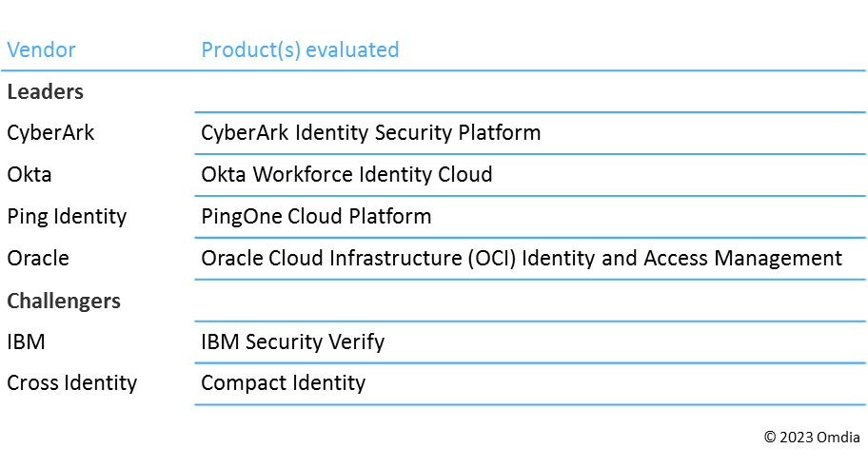The image size is (868, 468).
Task: Click the Okta vendor name
Action: pyautogui.click(x=30, y=175)
